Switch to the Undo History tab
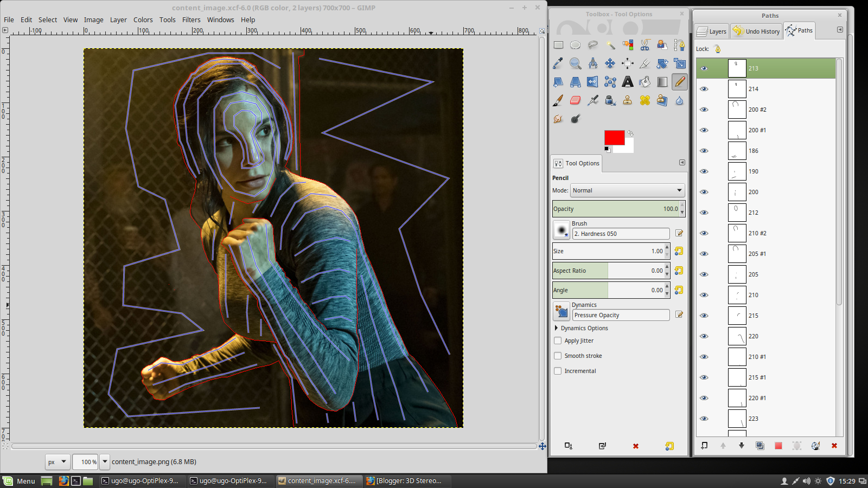 tap(757, 31)
